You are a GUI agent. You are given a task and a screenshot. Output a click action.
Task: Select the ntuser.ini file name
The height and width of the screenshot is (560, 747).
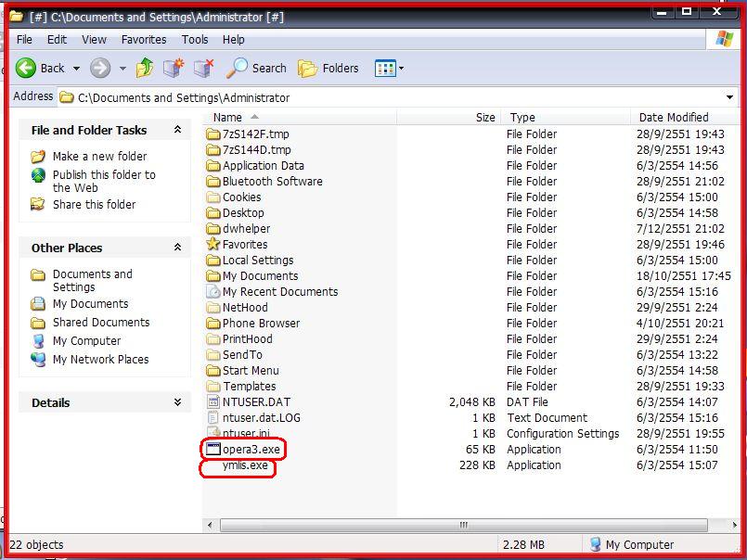(246, 433)
